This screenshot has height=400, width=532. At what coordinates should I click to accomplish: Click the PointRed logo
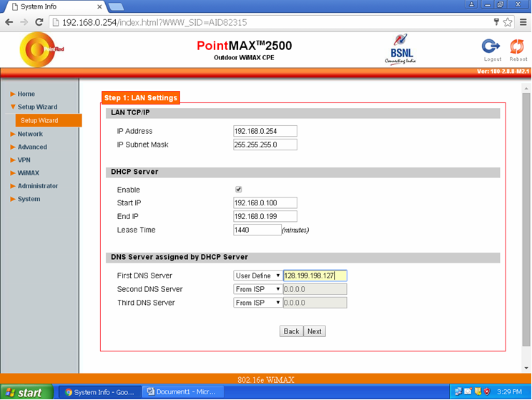click(x=41, y=49)
